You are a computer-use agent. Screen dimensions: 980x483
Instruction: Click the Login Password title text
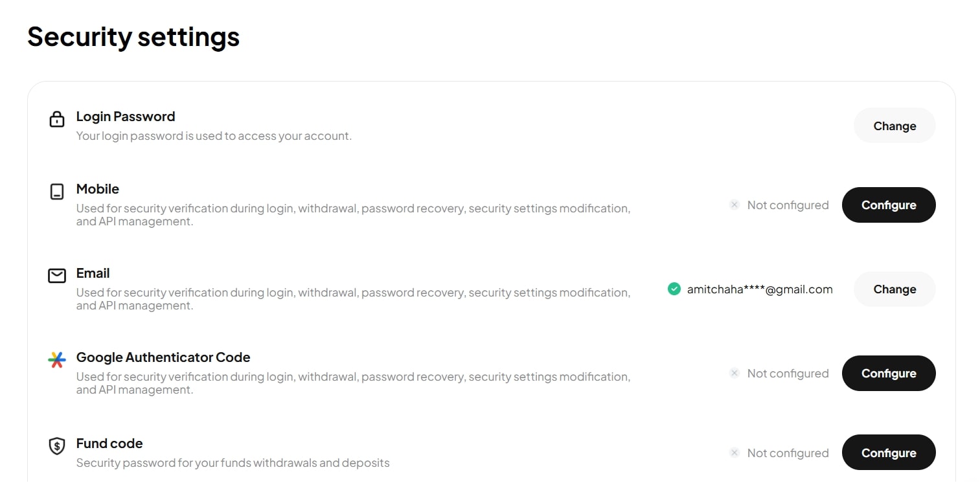point(126,117)
